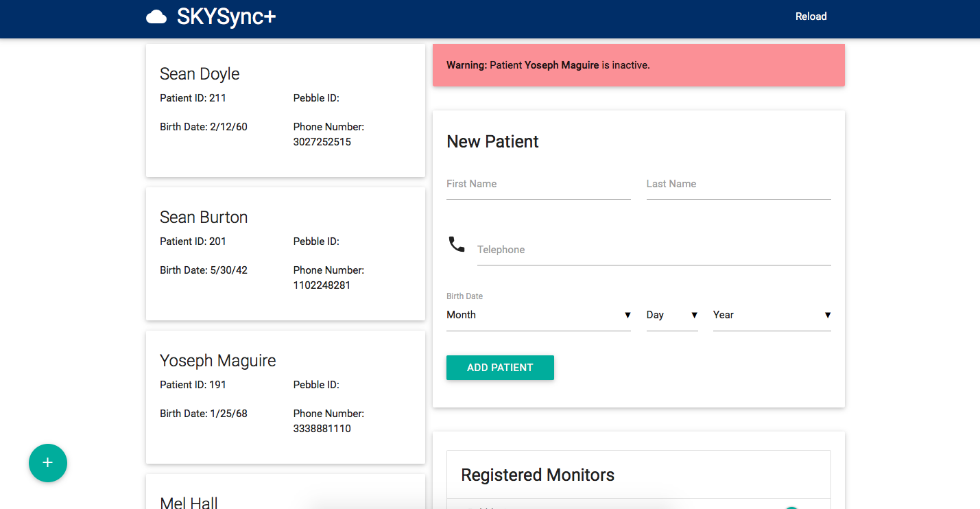The image size is (980, 509).
Task: Select the Sean Doyle patient card
Action: [285, 110]
